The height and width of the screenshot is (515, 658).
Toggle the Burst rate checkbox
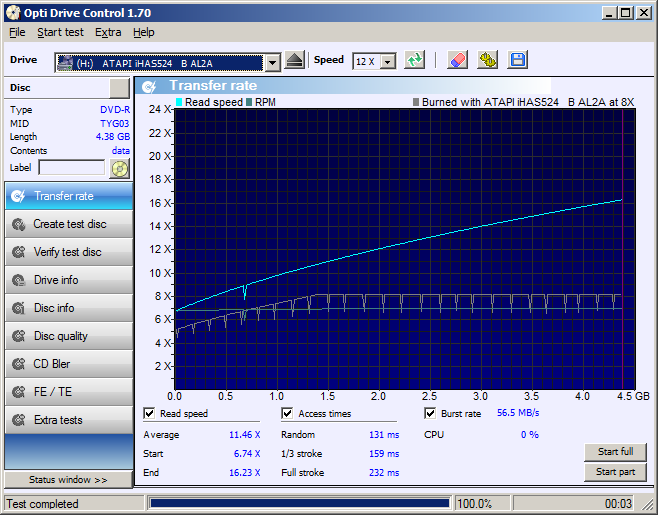point(430,413)
